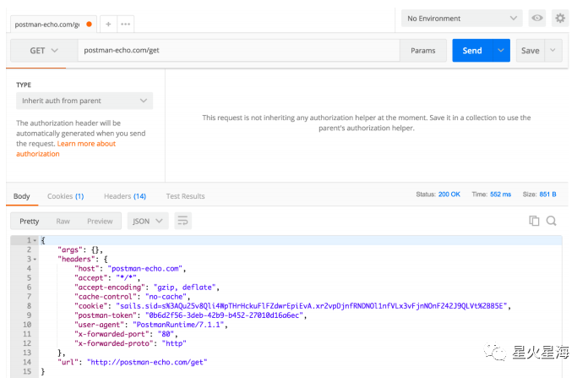This screenshot has height=378, width=588.
Task: Follow the Learn more about authorization link
Action: pos(66,149)
